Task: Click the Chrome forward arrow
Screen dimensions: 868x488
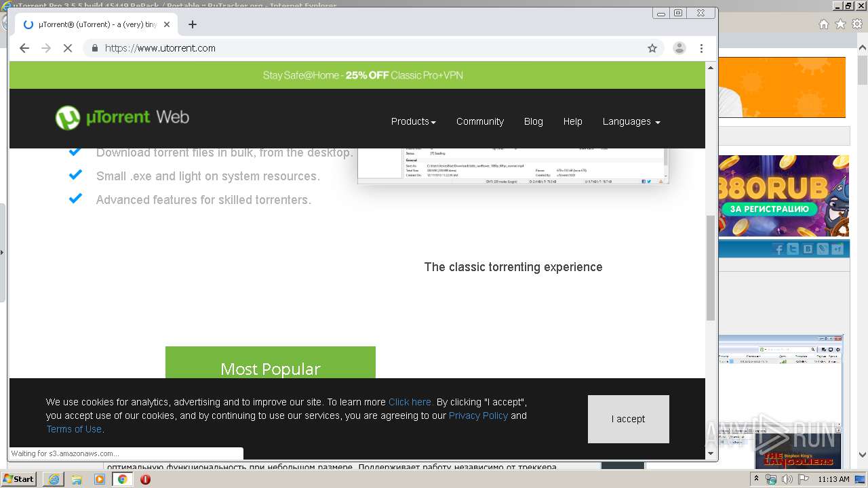Action: click(x=46, y=48)
